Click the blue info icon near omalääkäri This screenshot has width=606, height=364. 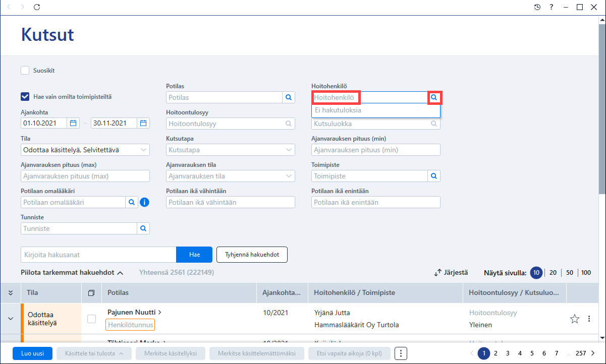tap(144, 202)
